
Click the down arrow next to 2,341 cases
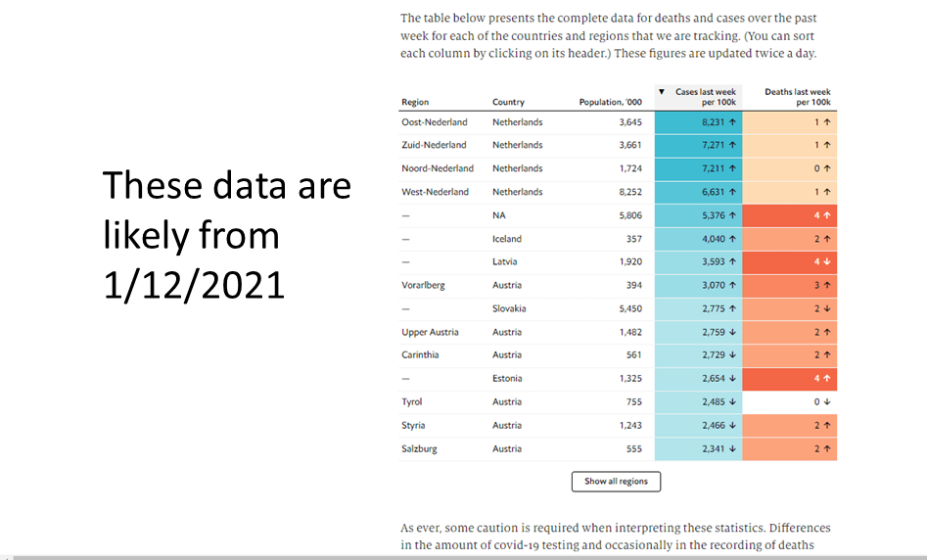[x=732, y=449]
